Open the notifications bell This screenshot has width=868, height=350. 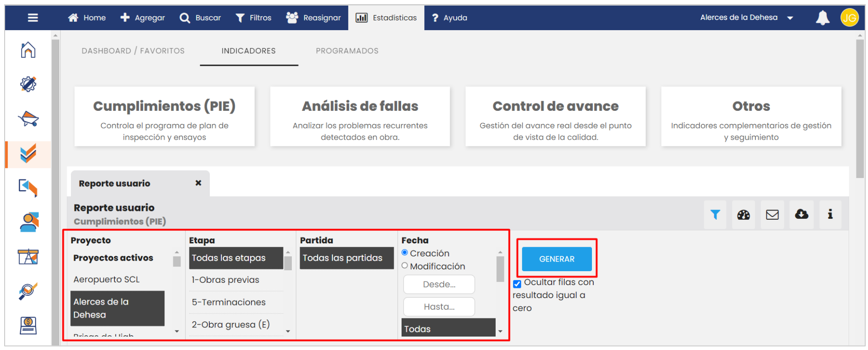click(x=823, y=18)
